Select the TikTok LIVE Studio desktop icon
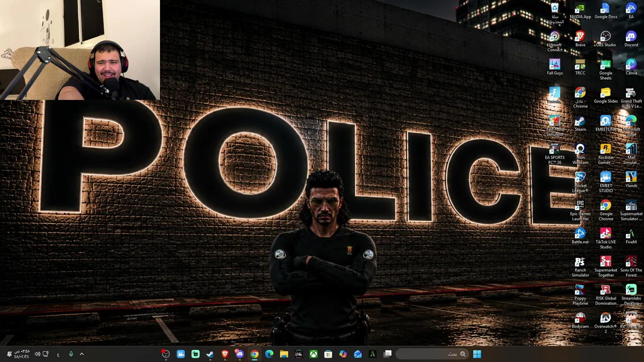Screen dimensions: 644x362 click(606, 239)
